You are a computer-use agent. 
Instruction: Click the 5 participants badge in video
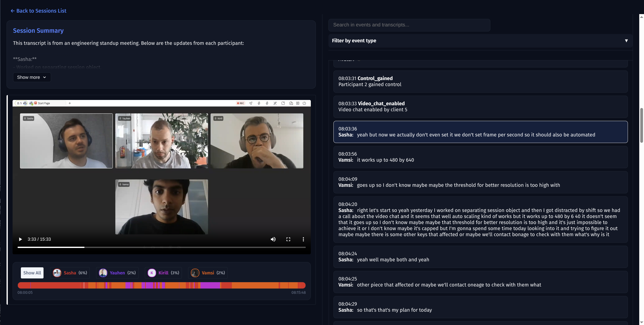click(21, 103)
